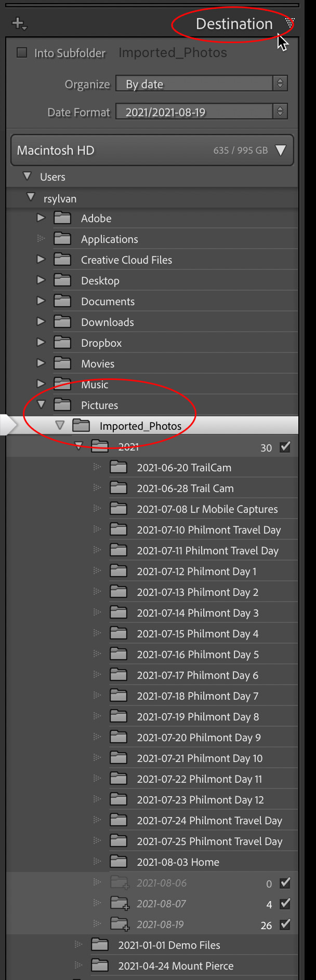Enable the Into Subfolder checkbox

pyautogui.click(x=21, y=52)
